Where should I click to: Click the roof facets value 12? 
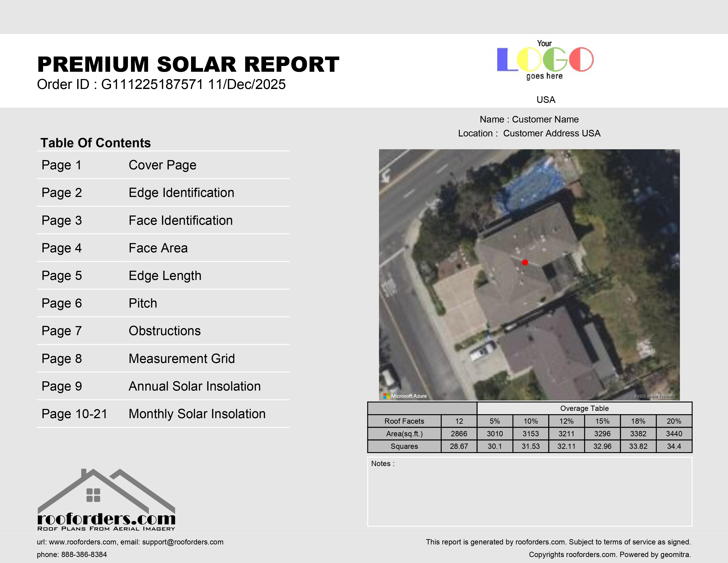coord(459,421)
